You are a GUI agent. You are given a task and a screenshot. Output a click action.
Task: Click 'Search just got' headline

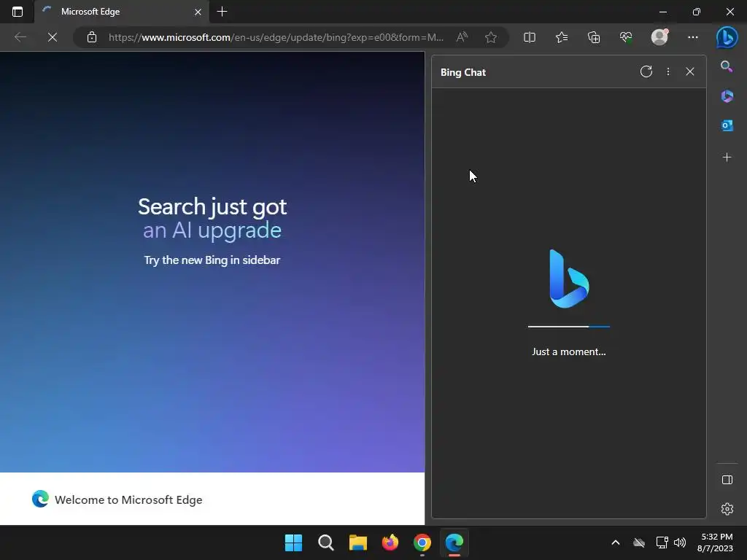(212, 206)
